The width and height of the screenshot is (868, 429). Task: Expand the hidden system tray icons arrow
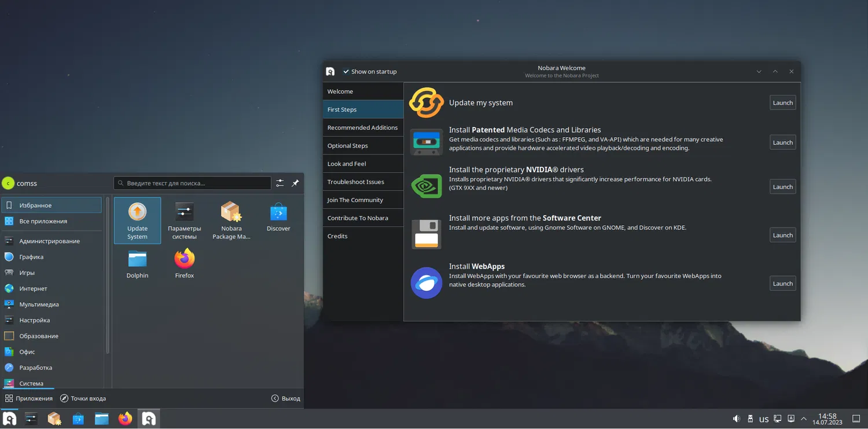coord(804,419)
